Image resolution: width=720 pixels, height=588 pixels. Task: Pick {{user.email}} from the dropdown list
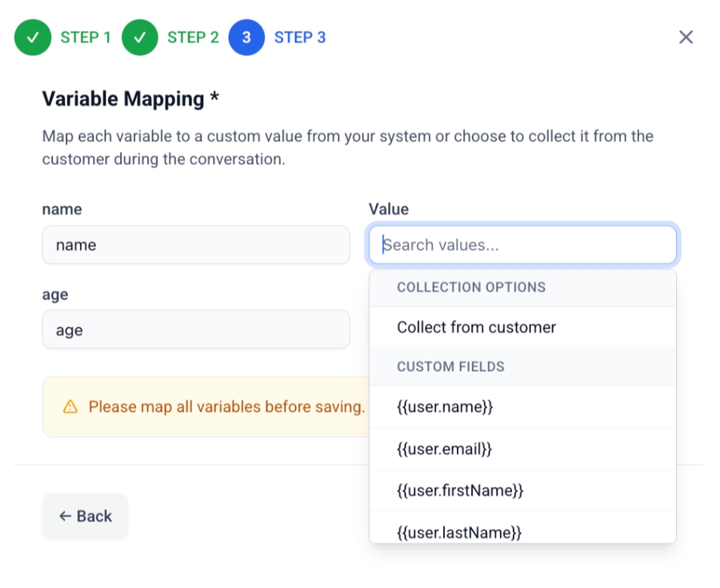tap(444, 449)
